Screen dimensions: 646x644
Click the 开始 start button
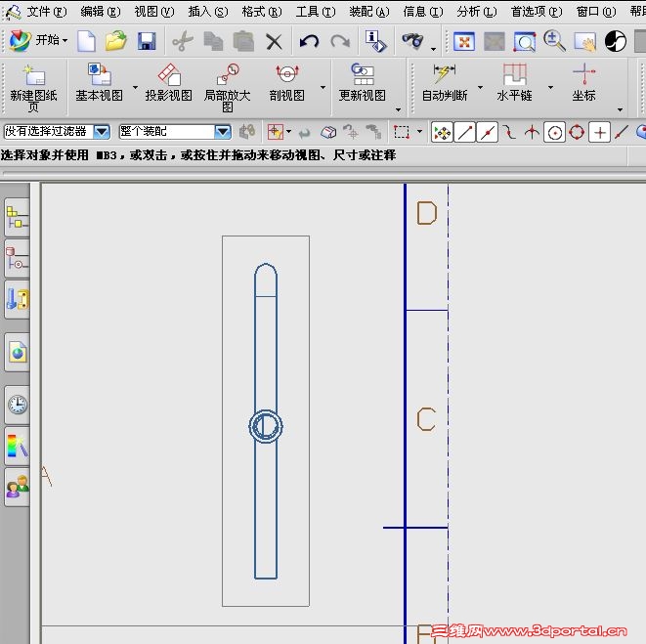(x=39, y=40)
